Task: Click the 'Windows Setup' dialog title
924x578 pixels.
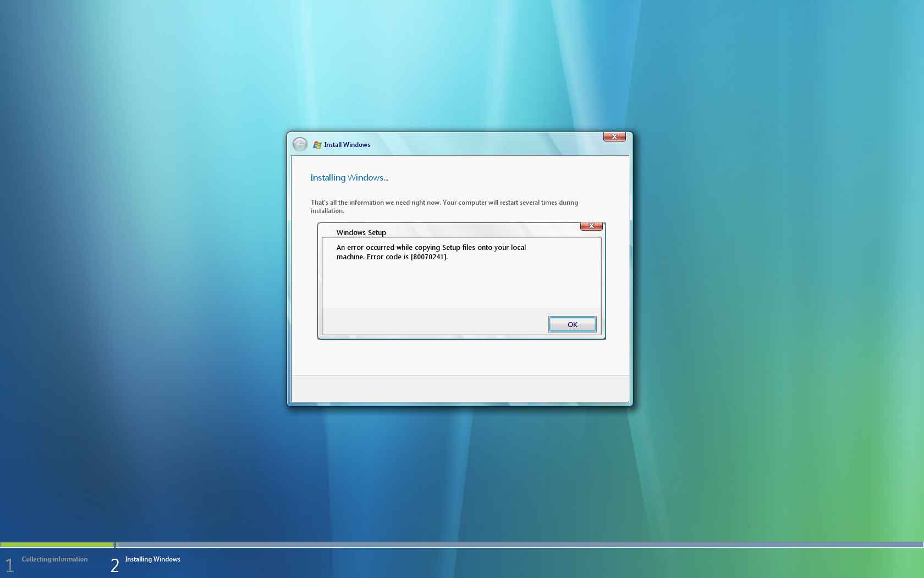Action: pyautogui.click(x=361, y=232)
